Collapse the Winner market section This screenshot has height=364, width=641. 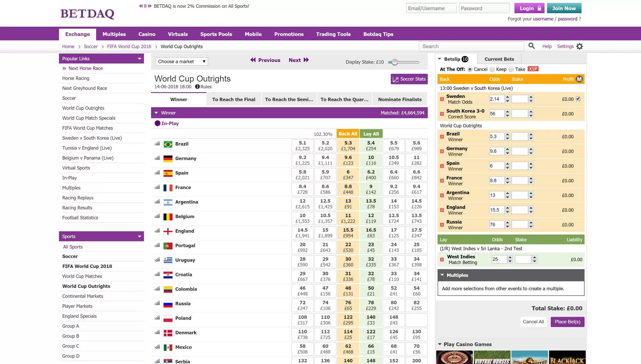pos(156,113)
